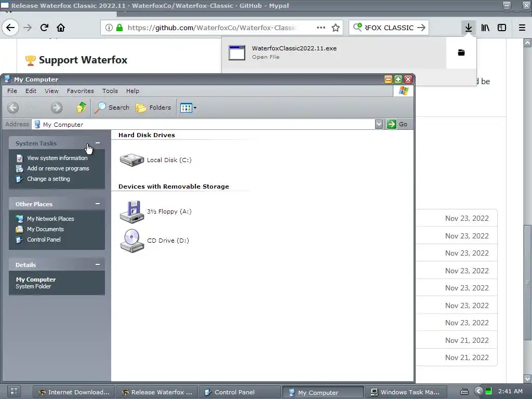This screenshot has width=532, height=399.
Task: Show sidebars in the browser
Action: pos(502,28)
